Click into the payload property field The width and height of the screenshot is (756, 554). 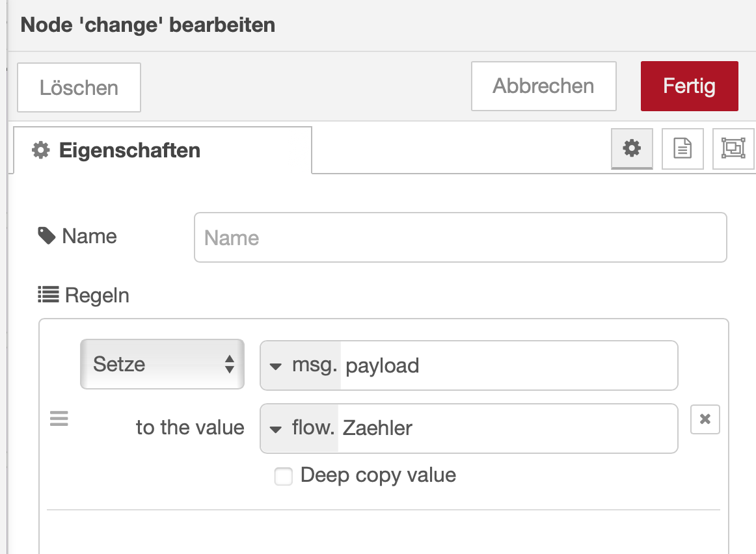[x=507, y=365]
